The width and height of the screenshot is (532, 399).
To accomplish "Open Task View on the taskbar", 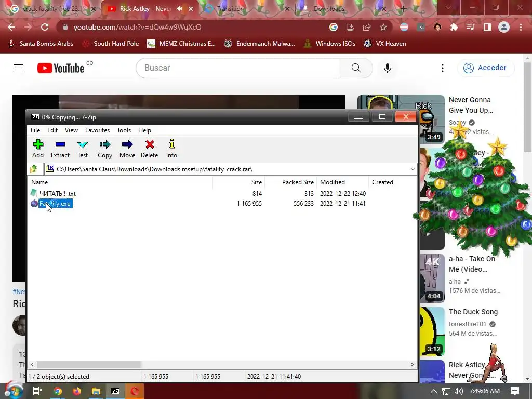I will click(x=37, y=391).
